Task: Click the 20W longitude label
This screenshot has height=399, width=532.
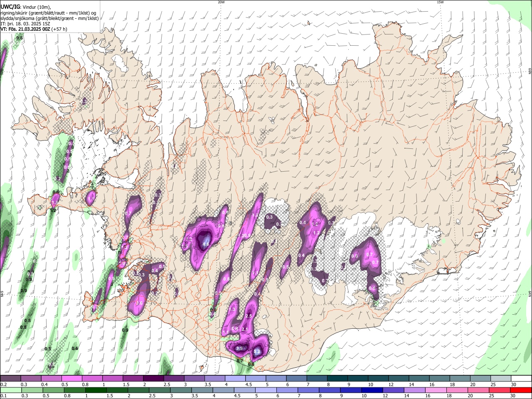Action: pos(221,2)
